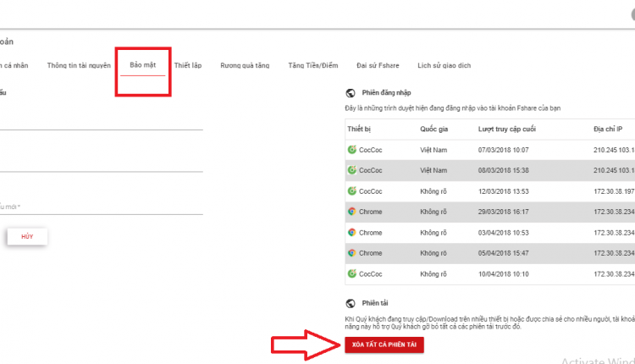Image resolution: width=635 pixels, height=364 pixels.
Task: Open the Thiết lập tab
Action: [x=188, y=65]
